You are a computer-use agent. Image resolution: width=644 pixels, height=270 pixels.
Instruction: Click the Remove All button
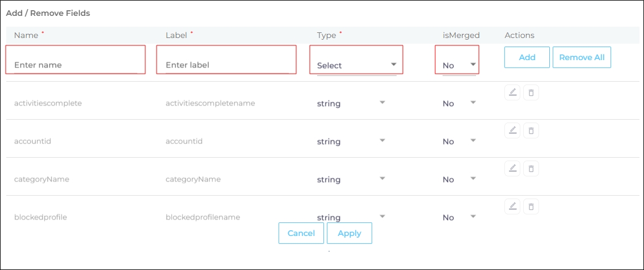click(x=582, y=57)
